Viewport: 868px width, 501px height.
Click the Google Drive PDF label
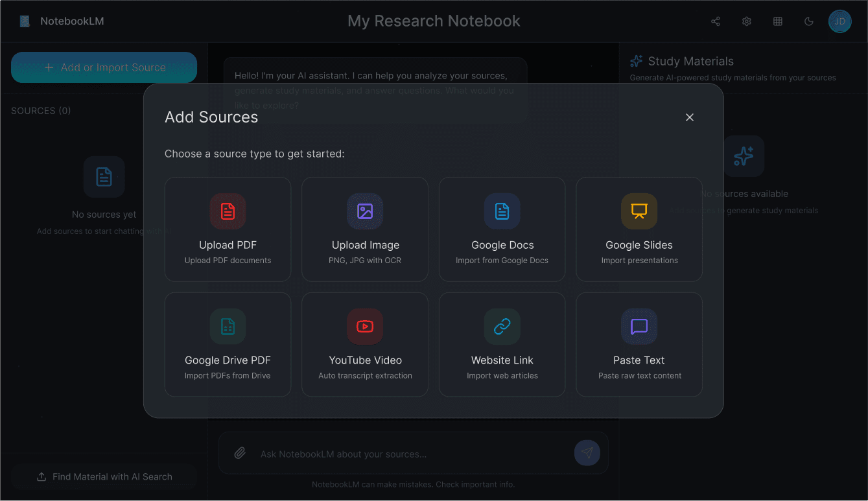[x=228, y=360]
